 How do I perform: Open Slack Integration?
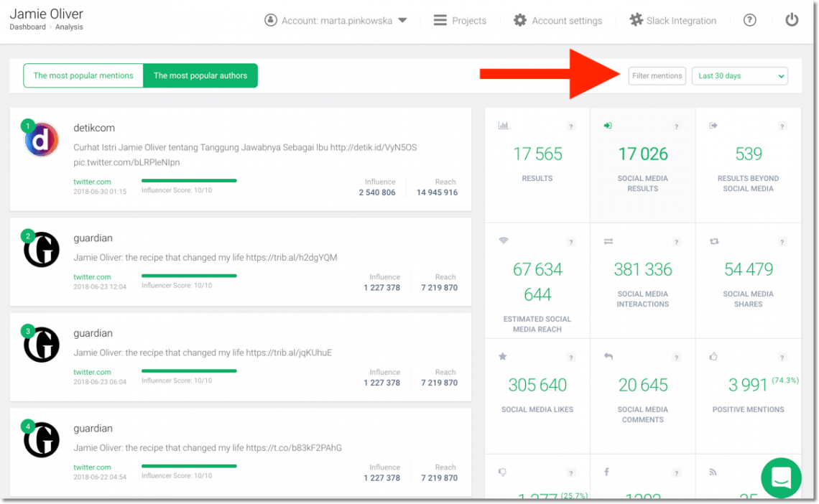tap(672, 20)
